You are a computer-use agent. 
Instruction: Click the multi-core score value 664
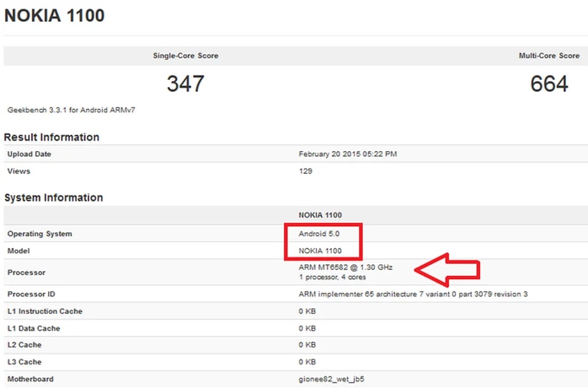coord(549,84)
